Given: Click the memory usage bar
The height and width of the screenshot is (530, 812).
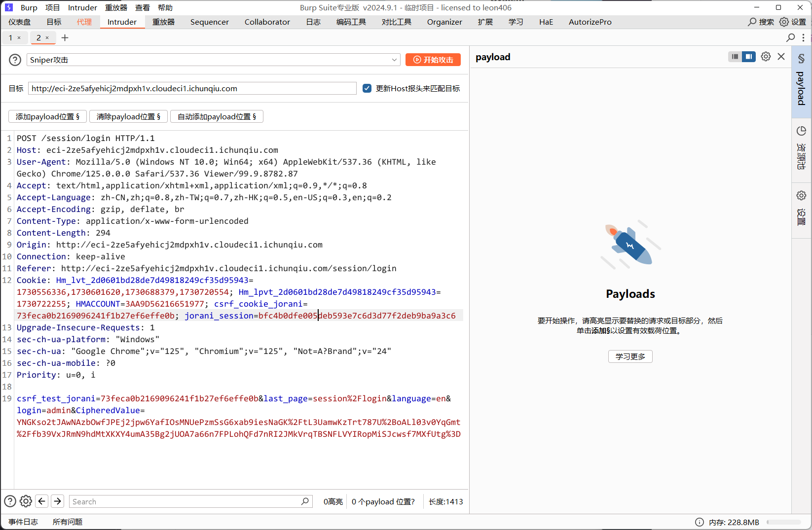Looking at the screenshot, I should click(x=783, y=522).
